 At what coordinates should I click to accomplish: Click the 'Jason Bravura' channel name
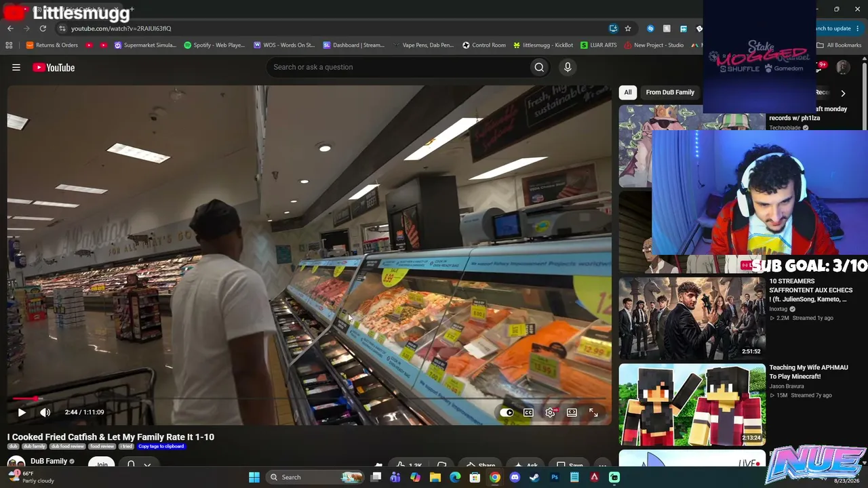786,386
